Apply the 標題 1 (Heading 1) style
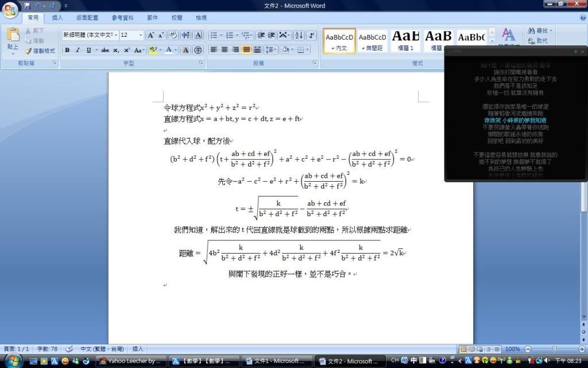Screen dimensions: 588x368 click(406, 41)
